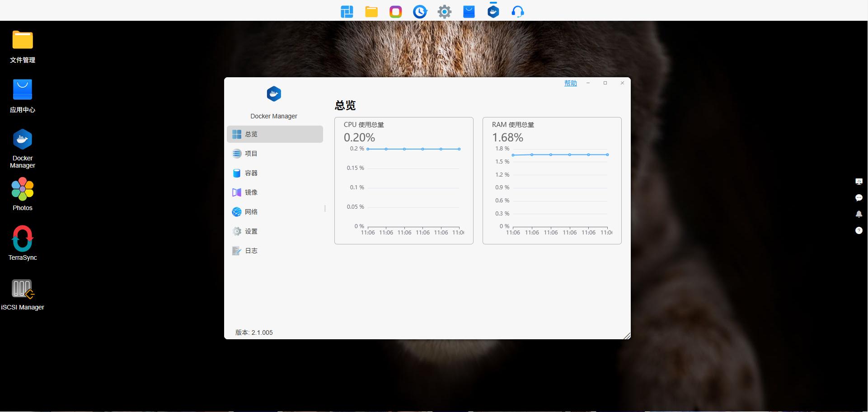Image resolution: width=868 pixels, height=412 pixels.
Task: Click the window resize handle at bottom right
Action: (627, 336)
